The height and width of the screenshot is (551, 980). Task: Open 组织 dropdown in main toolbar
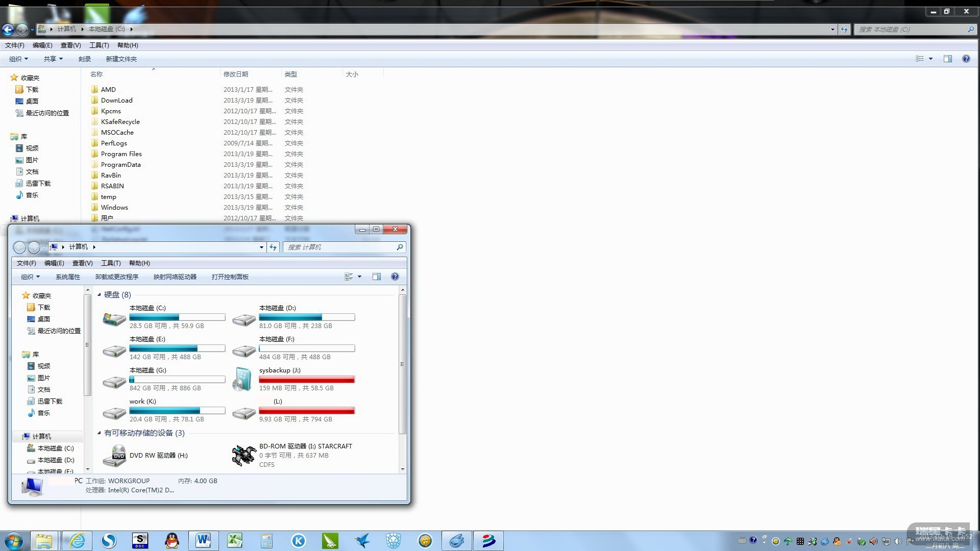tap(18, 59)
